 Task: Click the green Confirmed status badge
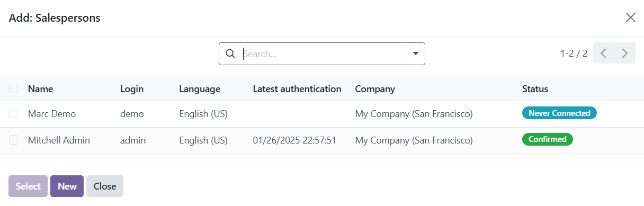click(x=548, y=140)
